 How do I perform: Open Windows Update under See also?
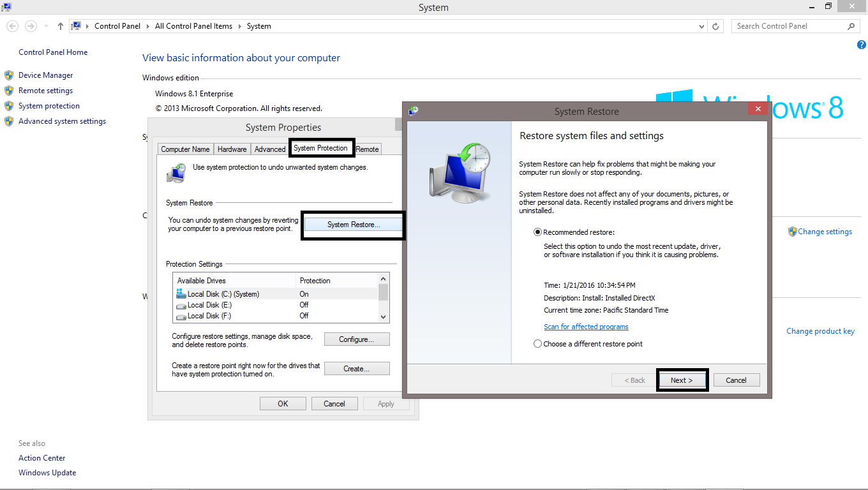pyautogui.click(x=47, y=473)
